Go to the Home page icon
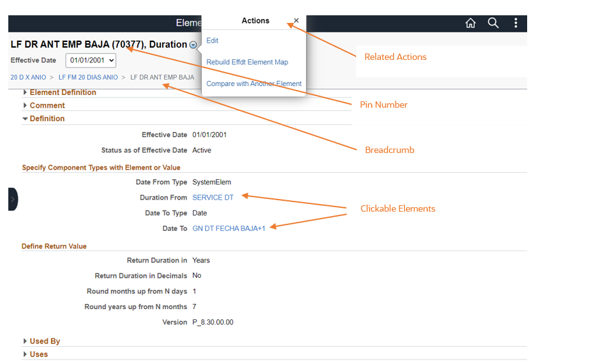This screenshot has width=605, height=364. (x=470, y=23)
